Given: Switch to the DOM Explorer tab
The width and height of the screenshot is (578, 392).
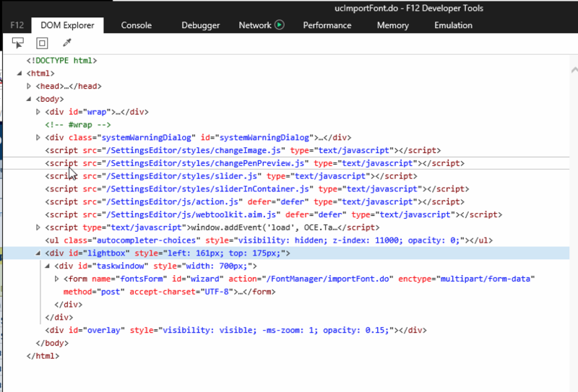Looking at the screenshot, I should tap(67, 25).
